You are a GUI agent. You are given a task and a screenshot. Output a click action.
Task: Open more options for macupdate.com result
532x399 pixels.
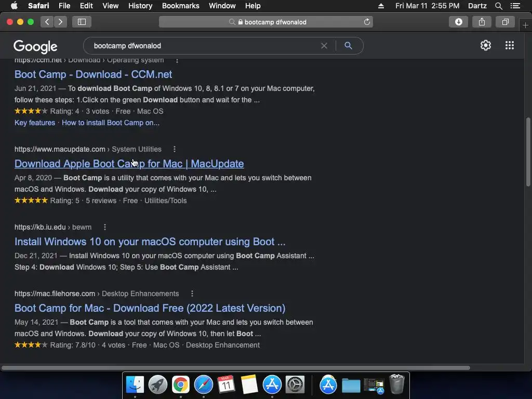click(175, 149)
